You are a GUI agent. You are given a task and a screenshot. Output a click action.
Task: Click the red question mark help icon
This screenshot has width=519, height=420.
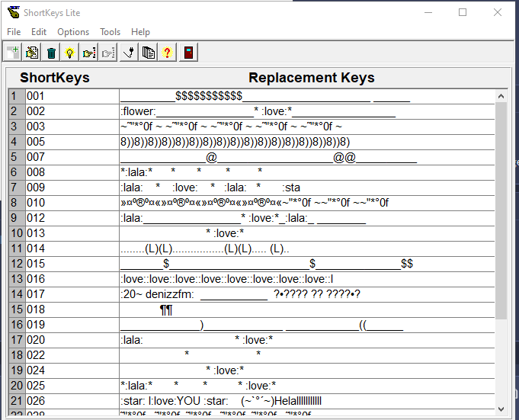click(x=168, y=53)
